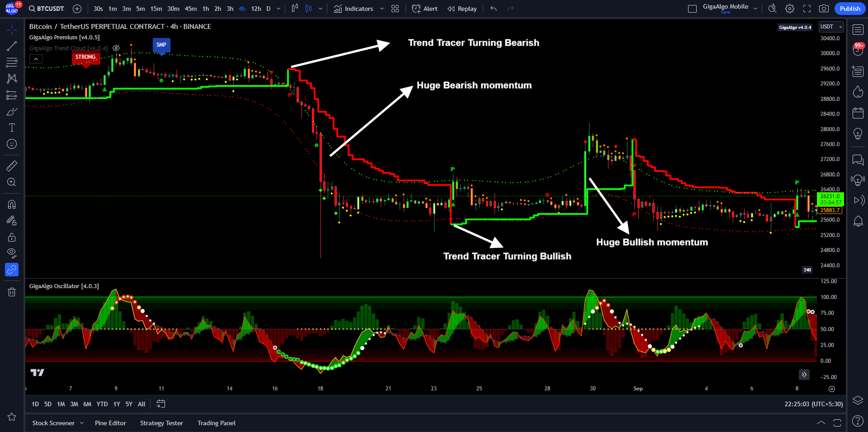868x432 pixels.
Task: Select the text annotation tool
Action: pyautogui.click(x=12, y=128)
